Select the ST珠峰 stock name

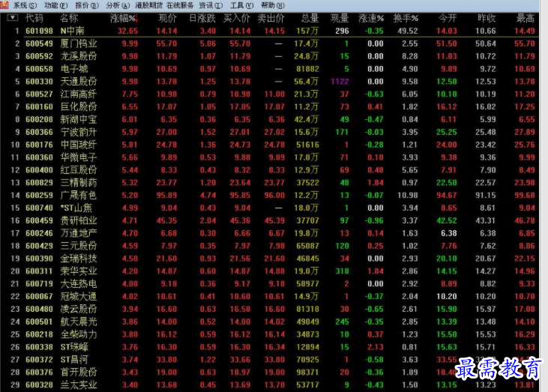click(74, 347)
